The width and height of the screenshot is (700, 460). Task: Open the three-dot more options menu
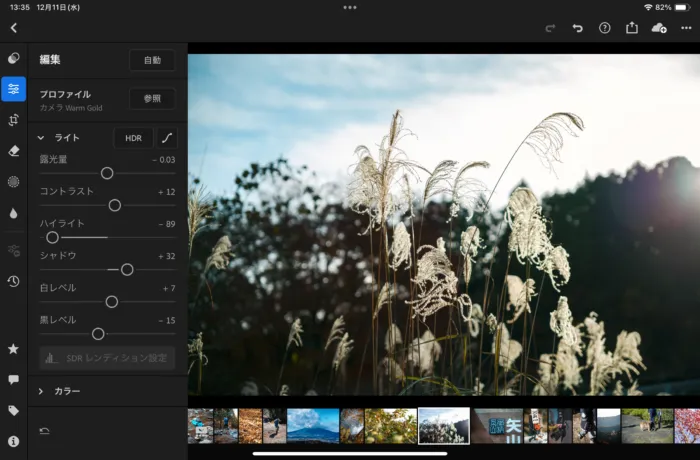(x=686, y=28)
